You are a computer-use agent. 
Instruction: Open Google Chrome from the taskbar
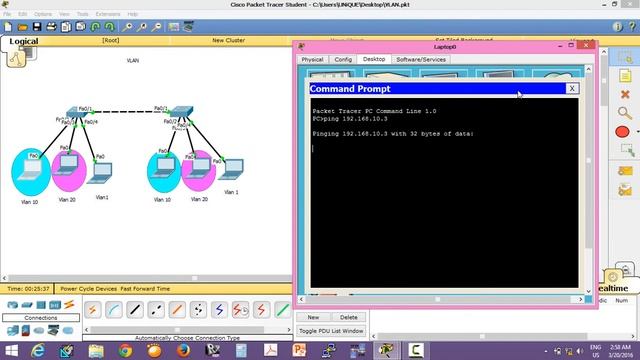[x=125, y=351]
